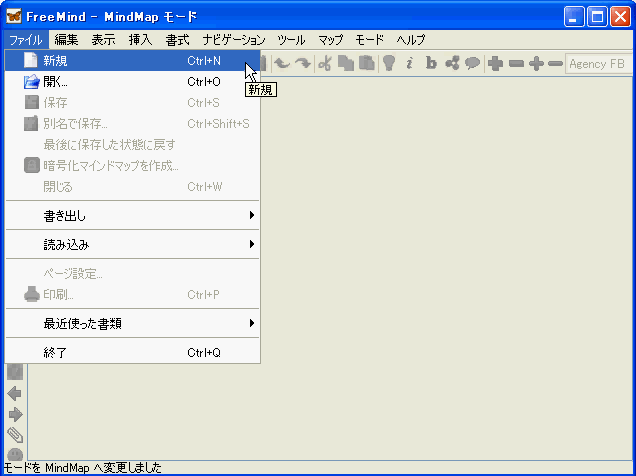Open the ナビゲーション menu
The height and width of the screenshot is (476, 636).
tap(234, 40)
